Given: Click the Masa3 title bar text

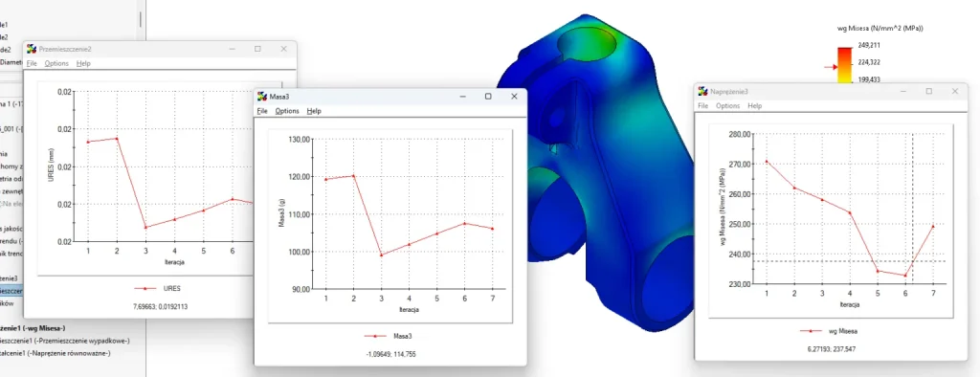Looking at the screenshot, I should click(279, 97).
